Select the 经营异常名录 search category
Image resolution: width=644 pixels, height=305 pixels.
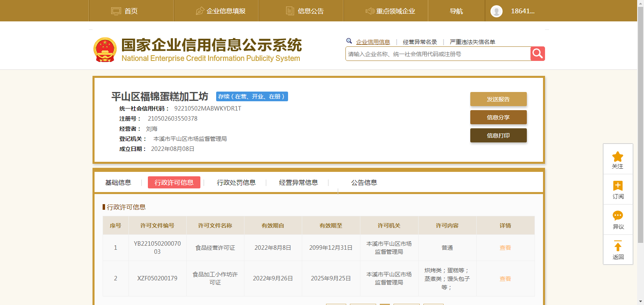(420, 42)
